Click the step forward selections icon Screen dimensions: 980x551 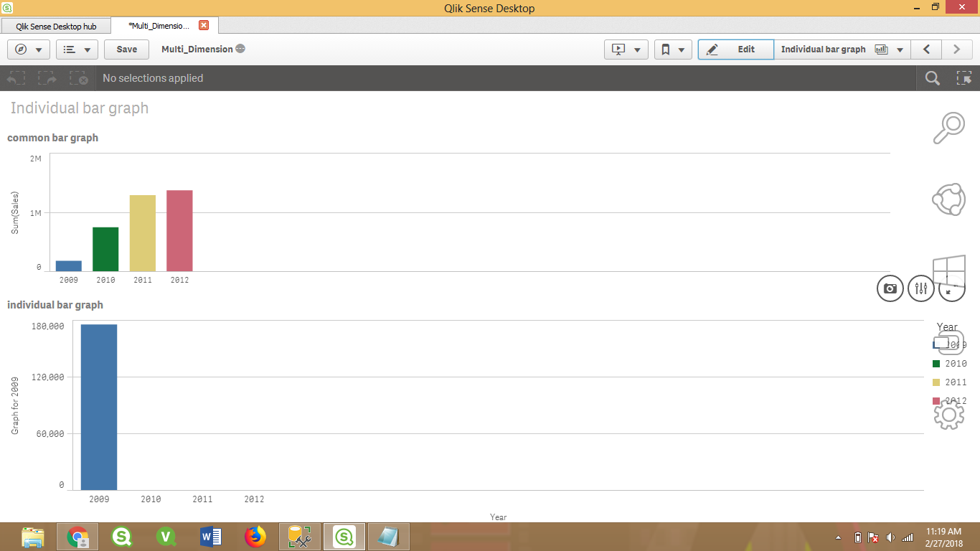[x=46, y=77]
